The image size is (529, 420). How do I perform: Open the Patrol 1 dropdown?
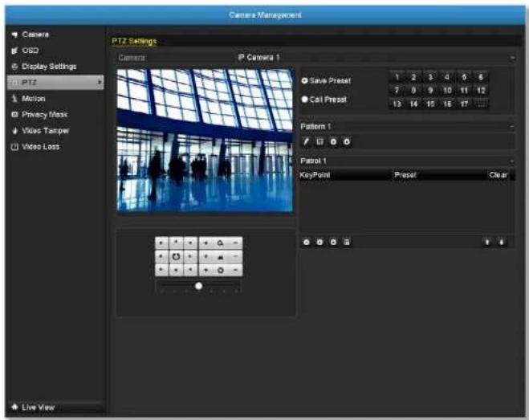click(x=512, y=161)
